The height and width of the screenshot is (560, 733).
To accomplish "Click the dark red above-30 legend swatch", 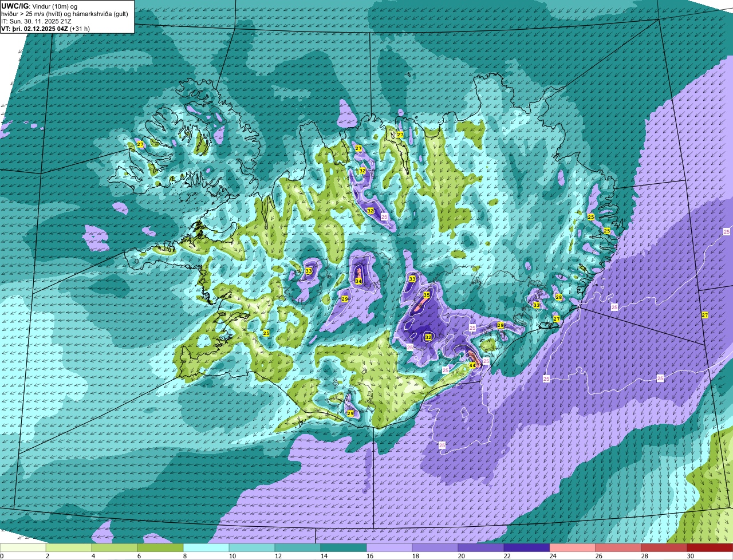I will coord(710,547).
